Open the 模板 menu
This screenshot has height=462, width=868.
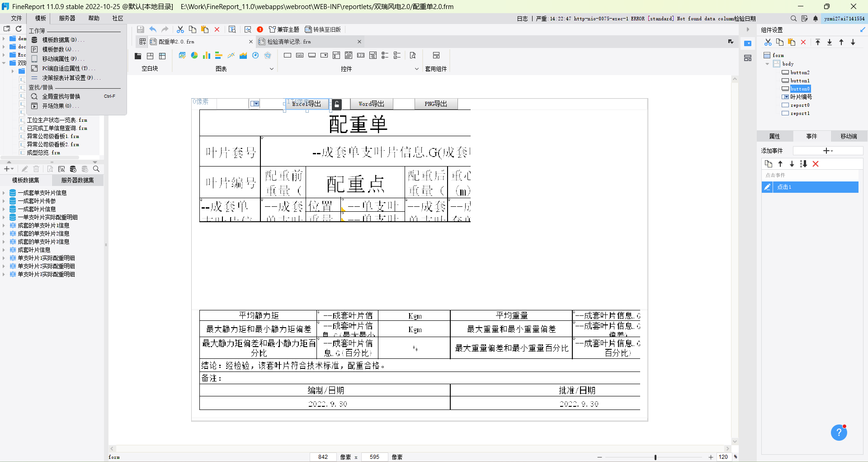pyautogui.click(x=41, y=18)
